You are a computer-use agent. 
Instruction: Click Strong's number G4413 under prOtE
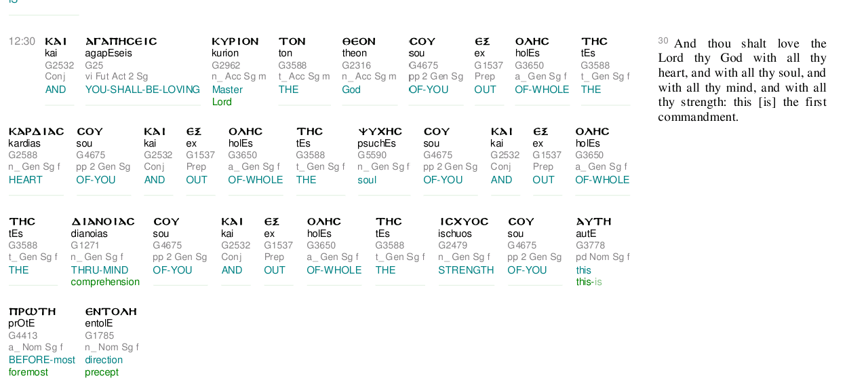pos(23,335)
